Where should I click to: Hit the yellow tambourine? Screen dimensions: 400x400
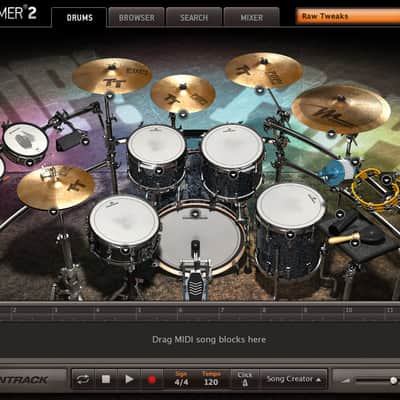[x=376, y=189]
